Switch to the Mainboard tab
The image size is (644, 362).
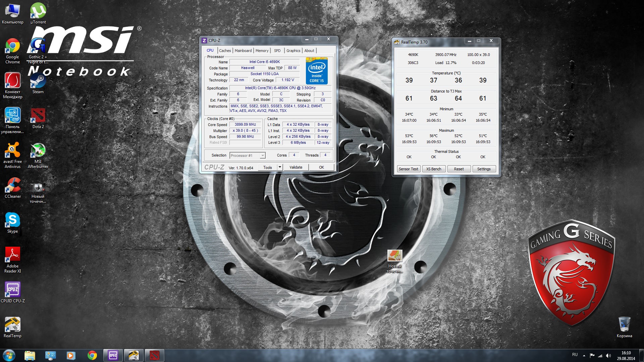[x=243, y=51]
